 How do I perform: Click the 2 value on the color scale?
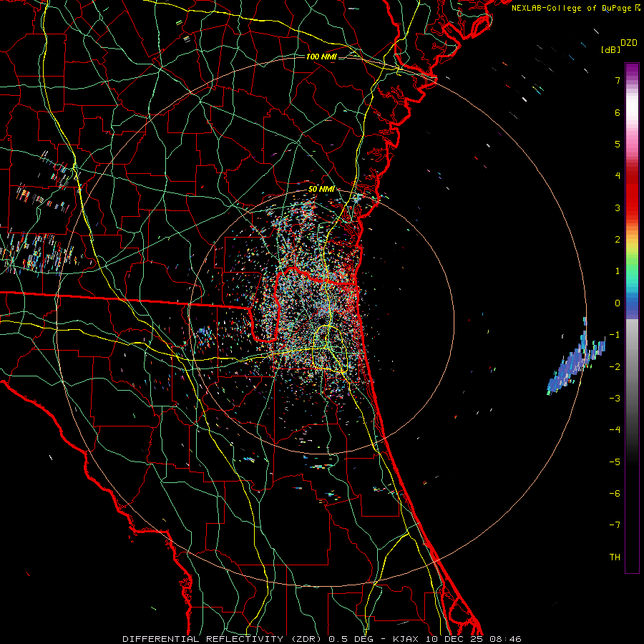[618, 240]
